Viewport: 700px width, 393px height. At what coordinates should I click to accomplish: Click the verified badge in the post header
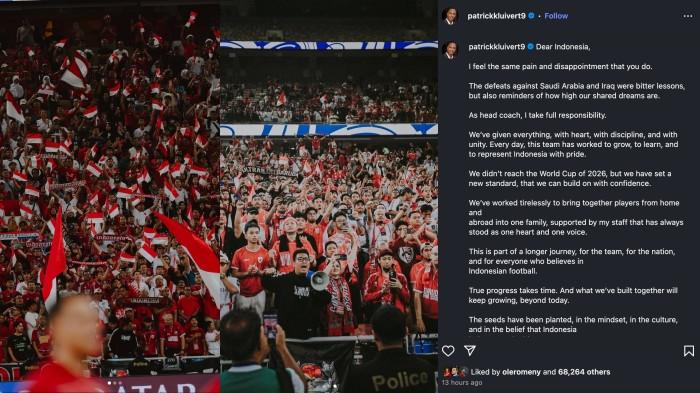click(531, 16)
